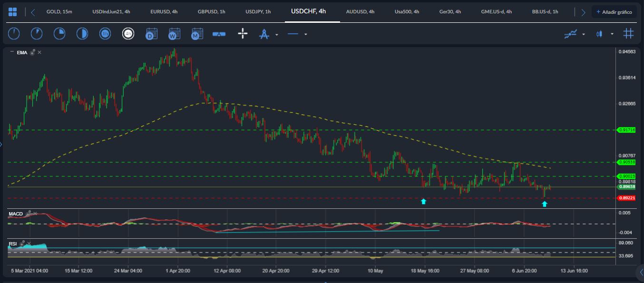
Task: Click the red 0.89221 price level label
Action: point(626,198)
